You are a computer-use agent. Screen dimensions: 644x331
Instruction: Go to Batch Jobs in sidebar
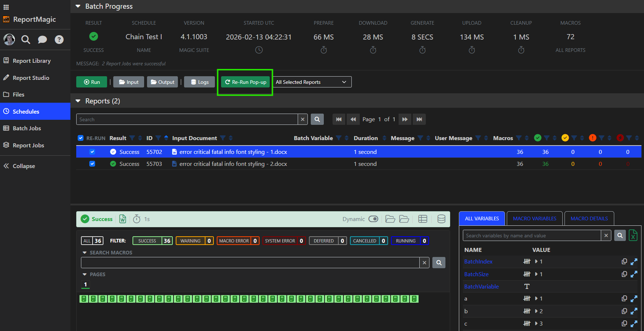[27, 128]
